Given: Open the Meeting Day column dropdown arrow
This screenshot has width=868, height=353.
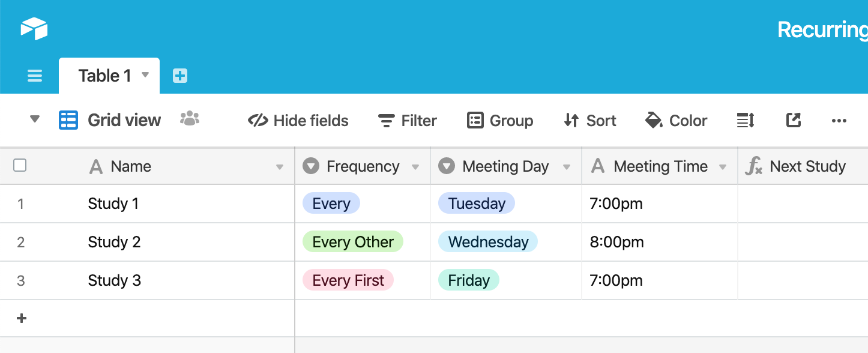Looking at the screenshot, I should 567,167.
